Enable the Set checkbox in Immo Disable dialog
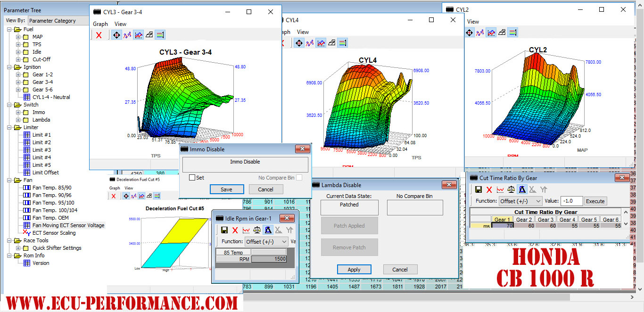The height and width of the screenshot is (312, 644). click(192, 178)
